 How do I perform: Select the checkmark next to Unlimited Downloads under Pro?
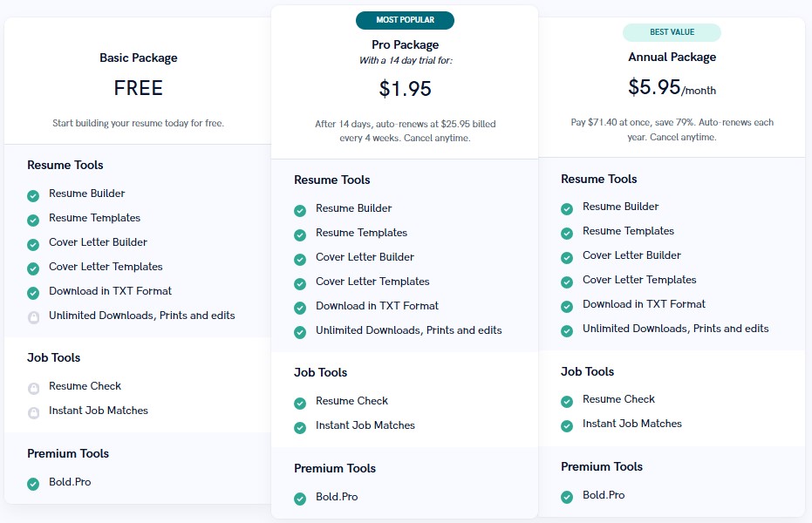click(300, 330)
